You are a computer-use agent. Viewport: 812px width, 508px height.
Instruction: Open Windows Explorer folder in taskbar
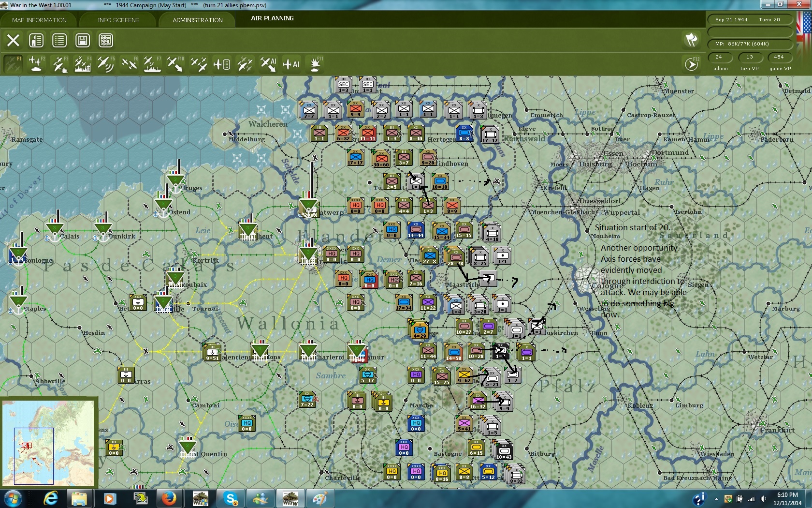[80, 498]
